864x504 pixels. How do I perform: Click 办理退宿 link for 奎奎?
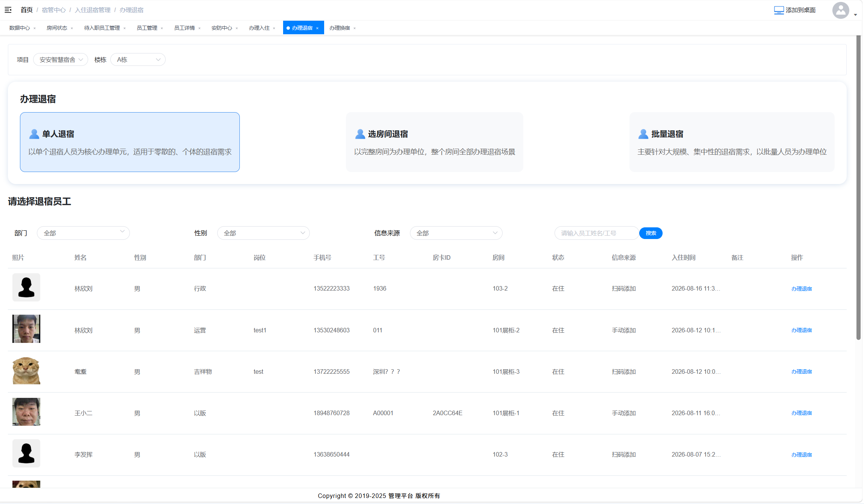(x=802, y=372)
